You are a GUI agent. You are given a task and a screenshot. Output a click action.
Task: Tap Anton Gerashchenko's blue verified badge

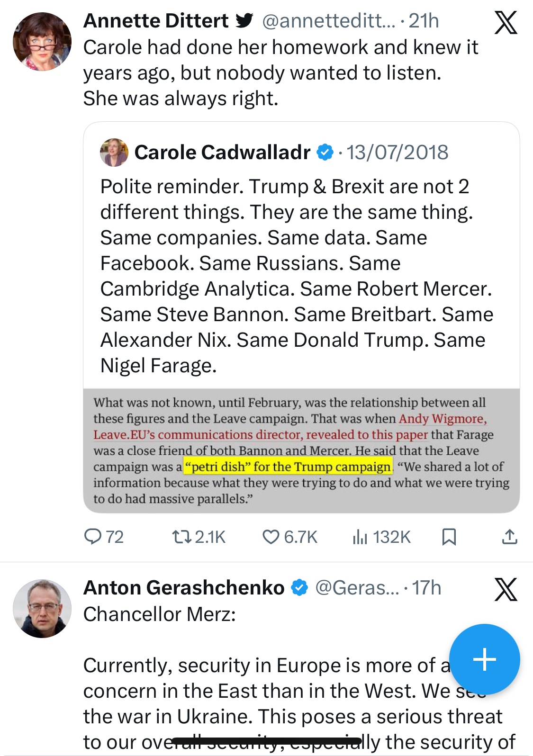299,588
